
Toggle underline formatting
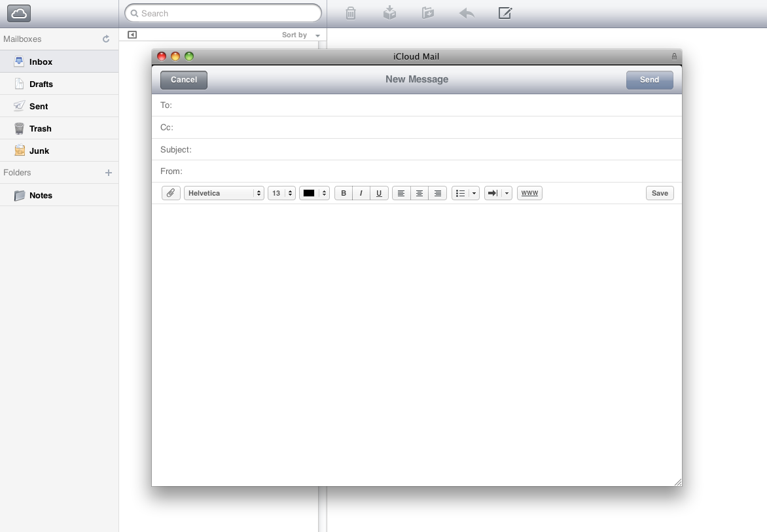point(379,193)
